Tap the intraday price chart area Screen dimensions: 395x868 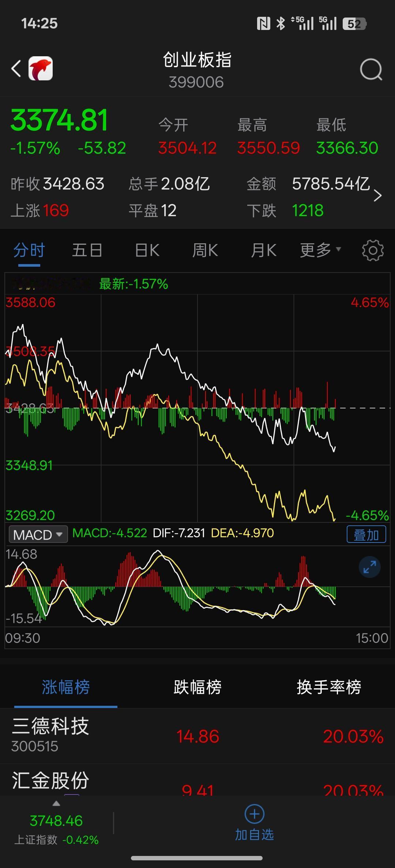tap(197, 408)
